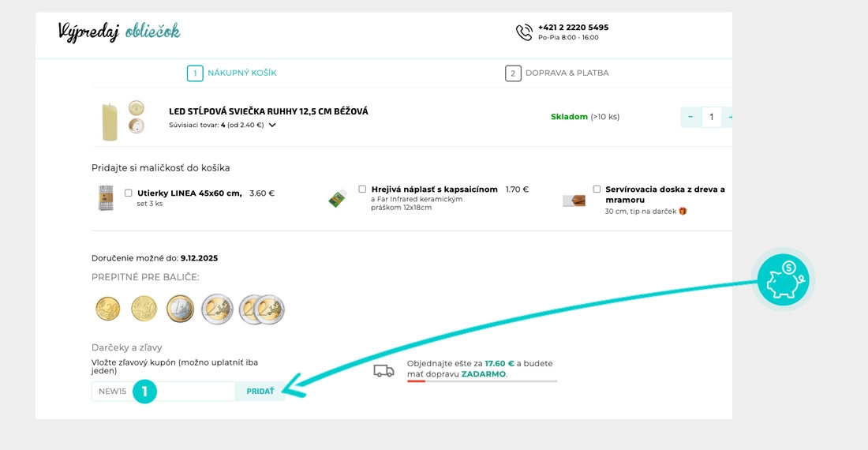This screenshot has height=450, width=868.
Task: Click the phone handset icon
Action: click(524, 32)
